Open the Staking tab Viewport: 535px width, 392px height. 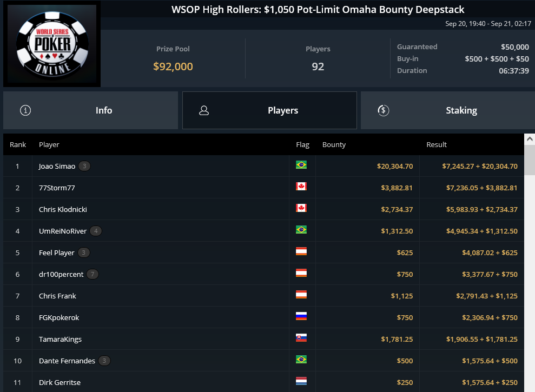tap(448, 110)
